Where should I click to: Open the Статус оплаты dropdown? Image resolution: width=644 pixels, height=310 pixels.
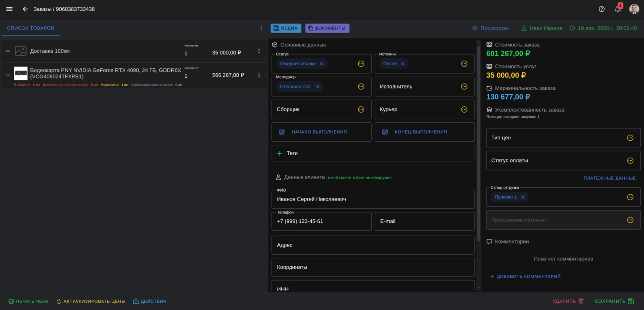coord(630,161)
